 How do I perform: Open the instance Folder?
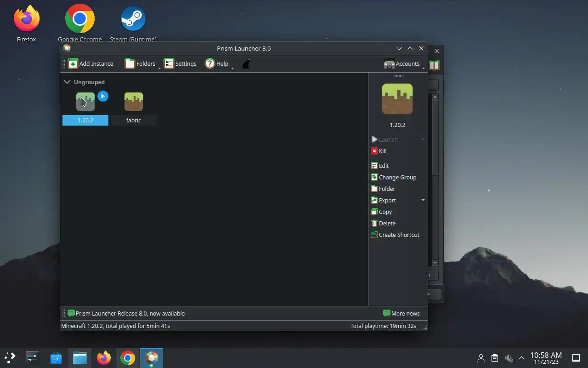click(383, 189)
